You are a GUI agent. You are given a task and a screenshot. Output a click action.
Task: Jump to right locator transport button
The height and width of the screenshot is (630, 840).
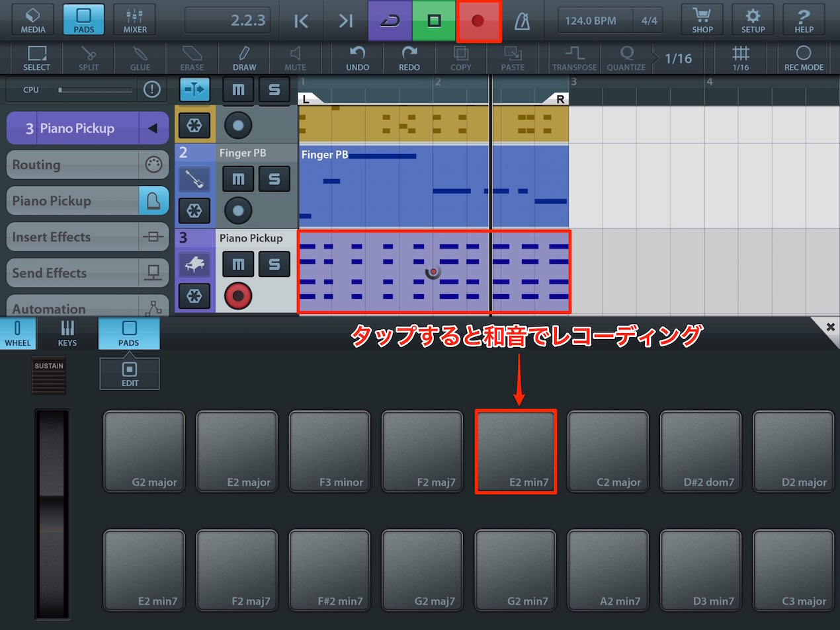345,21
